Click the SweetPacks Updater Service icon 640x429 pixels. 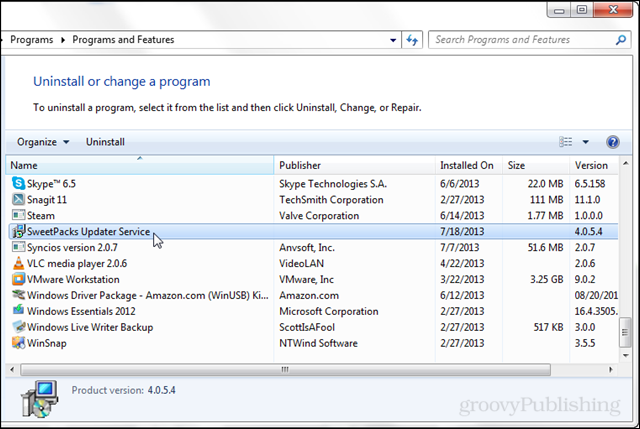[18, 231]
